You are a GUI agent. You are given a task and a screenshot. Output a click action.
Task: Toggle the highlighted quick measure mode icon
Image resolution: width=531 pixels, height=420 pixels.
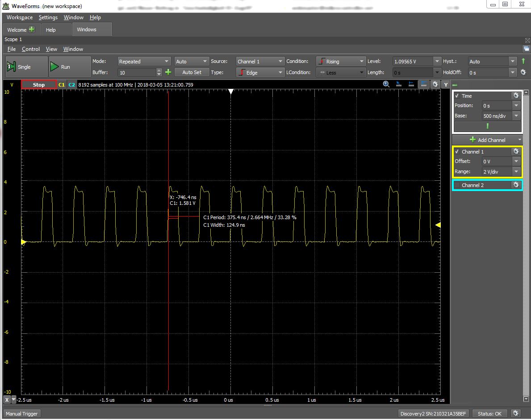(x=423, y=84)
